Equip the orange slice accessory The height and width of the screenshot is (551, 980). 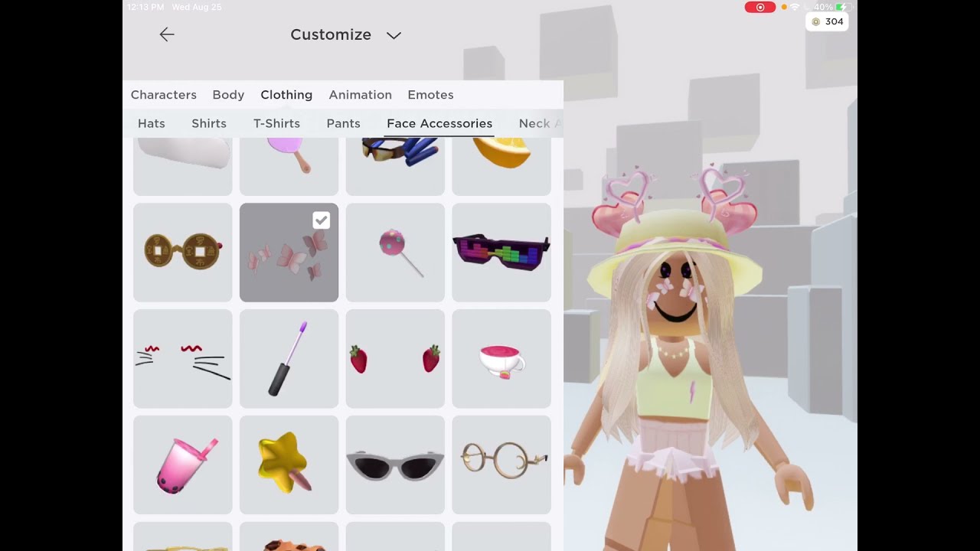[x=501, y=166]
